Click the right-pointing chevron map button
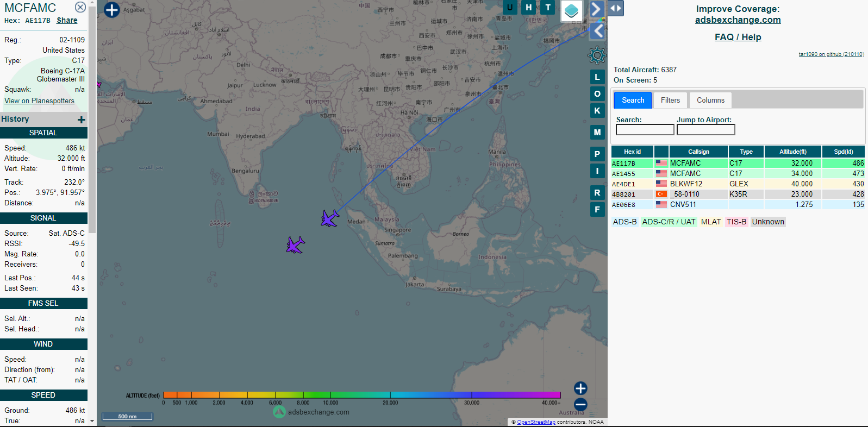 (x=596, y=9)
